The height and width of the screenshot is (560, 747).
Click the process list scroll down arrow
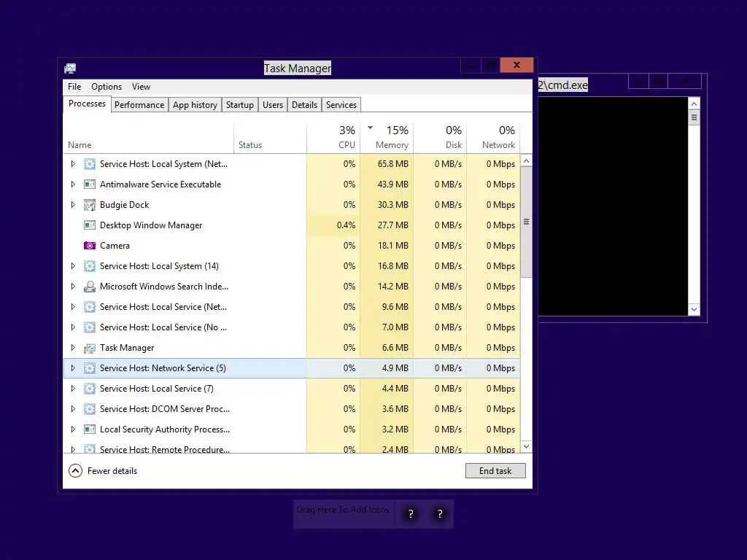527,446
